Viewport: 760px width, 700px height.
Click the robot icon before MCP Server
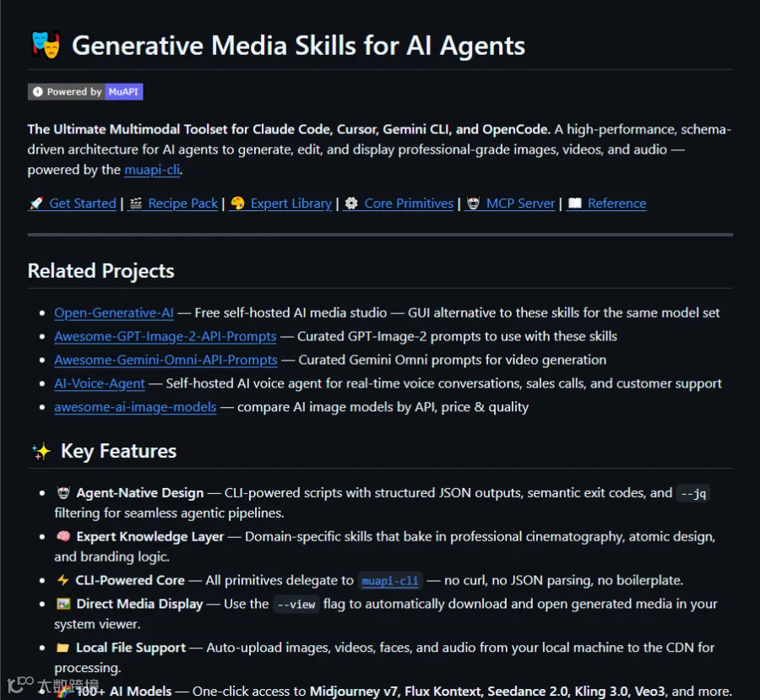473,203
